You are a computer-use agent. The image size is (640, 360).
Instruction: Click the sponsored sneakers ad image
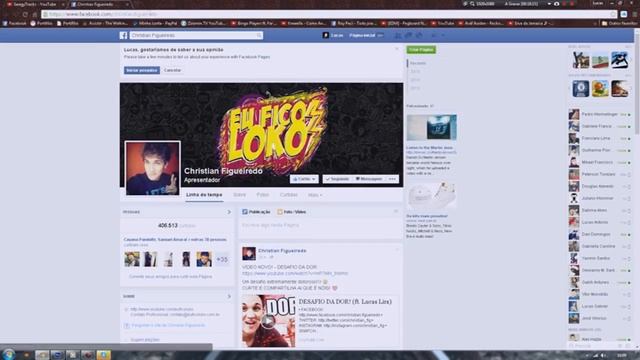[x=431, y=196]
